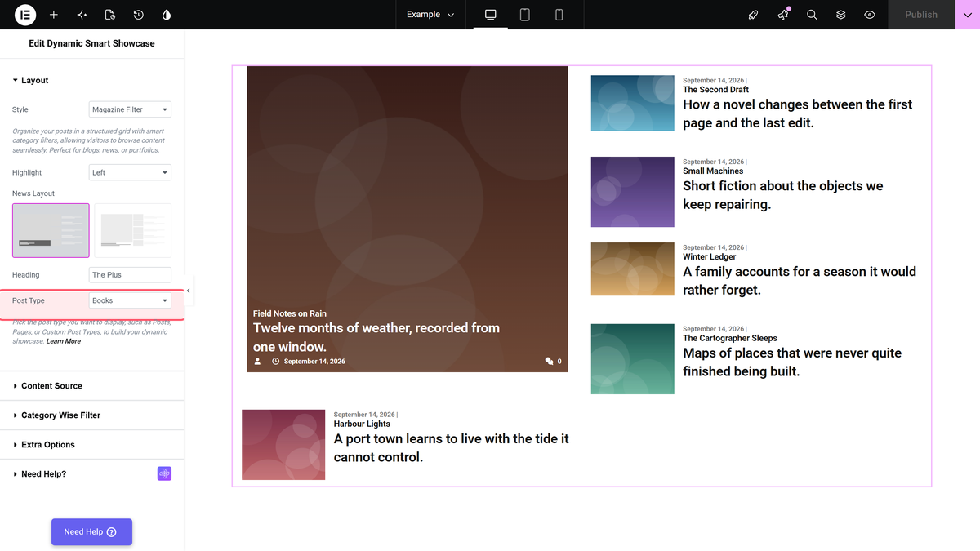Click the author icon on the featured post
The image size is (980, 551).
click(x=258, y=361)
